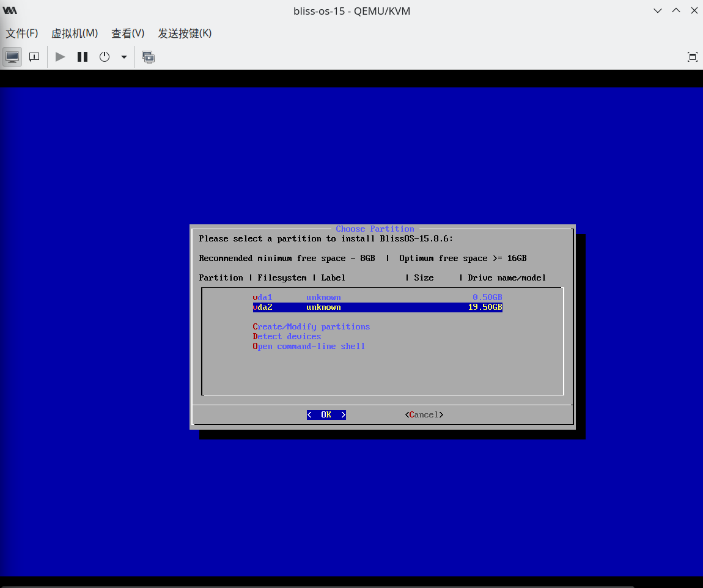The width and height of the screenshot is (703, 588).
Task: Click the virt-manager logo in title bar
Action: pos(10,10)
